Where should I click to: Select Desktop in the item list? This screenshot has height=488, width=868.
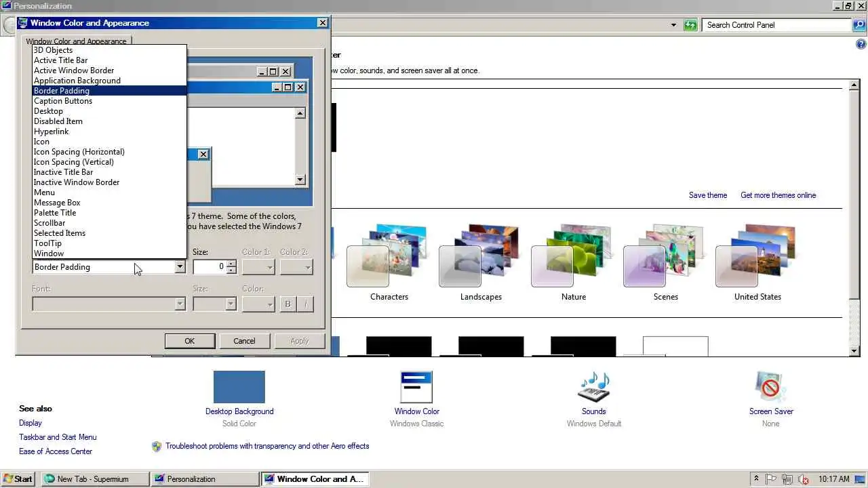point(109,111)
